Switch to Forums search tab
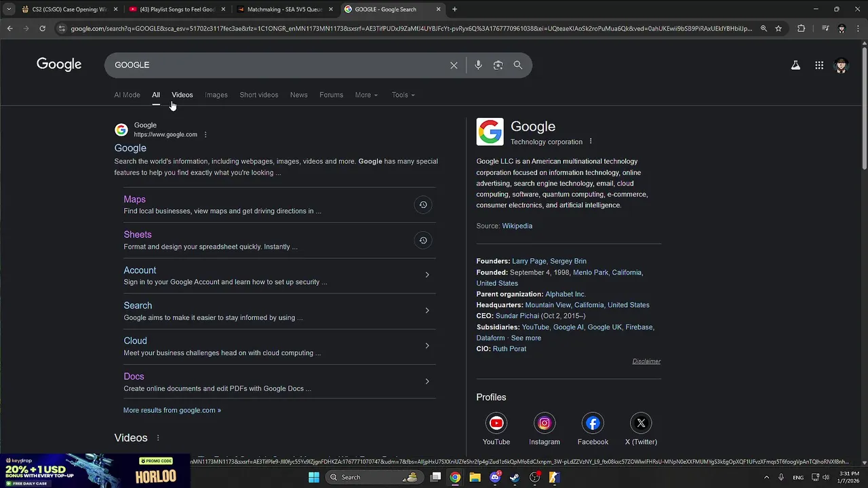Screen dimensions: 868x488 pos(332,95)
